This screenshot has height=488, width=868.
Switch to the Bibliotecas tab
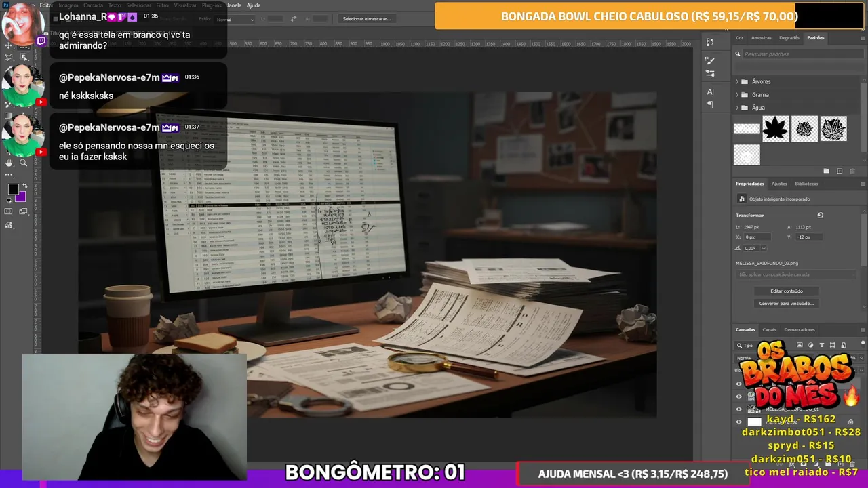tap(807, 184)
